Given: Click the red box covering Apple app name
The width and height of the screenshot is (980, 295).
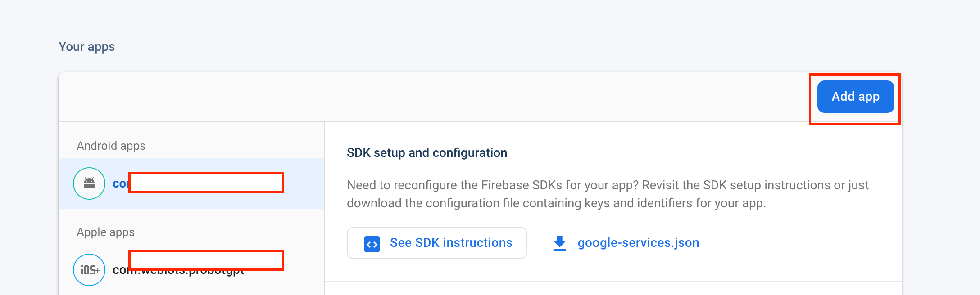Looking at the screenshot, I should click(x=206, y=259).
